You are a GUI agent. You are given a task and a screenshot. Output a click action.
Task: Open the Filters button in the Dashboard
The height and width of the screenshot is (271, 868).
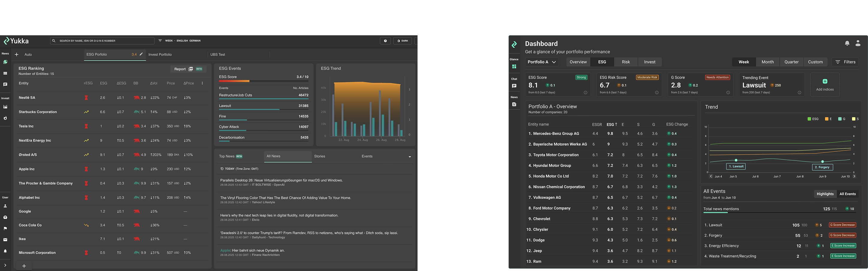click(845, 62)
